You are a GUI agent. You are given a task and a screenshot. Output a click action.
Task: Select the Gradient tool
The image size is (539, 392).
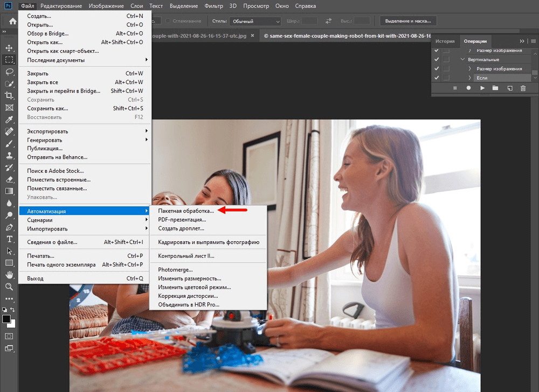(9, 191)
